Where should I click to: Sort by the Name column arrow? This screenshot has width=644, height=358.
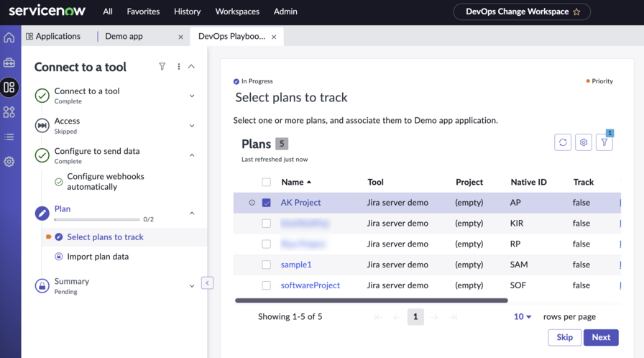point(309,182)
